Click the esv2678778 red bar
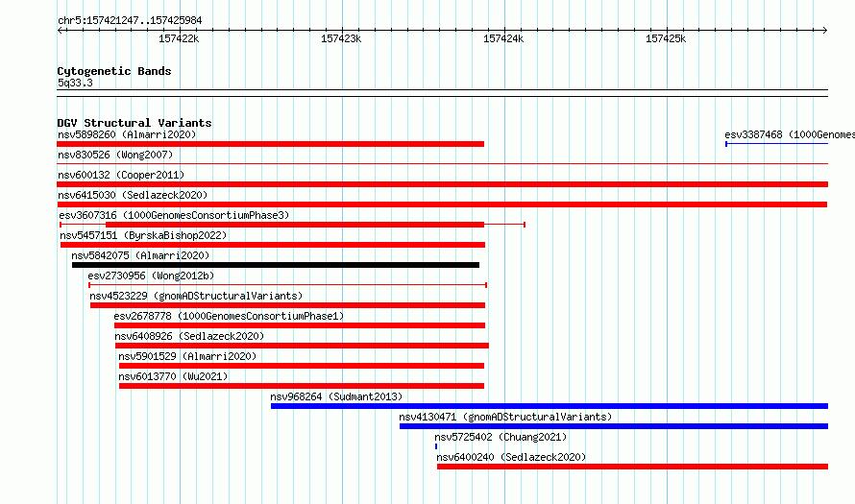The width and height of the screenshot is (855, 504). click(300, 325)
